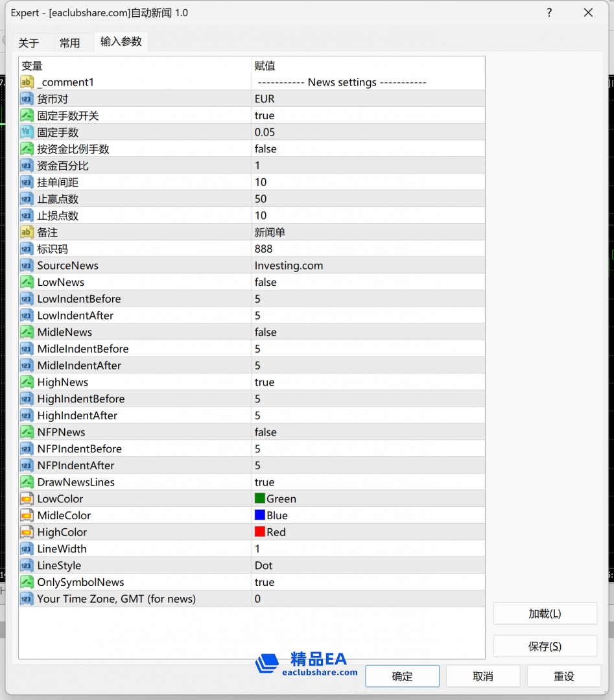Open the SourceNews Investing.com value dropdown
The height and width of the screenshot is (700, 614).
[x=289, y=266]
